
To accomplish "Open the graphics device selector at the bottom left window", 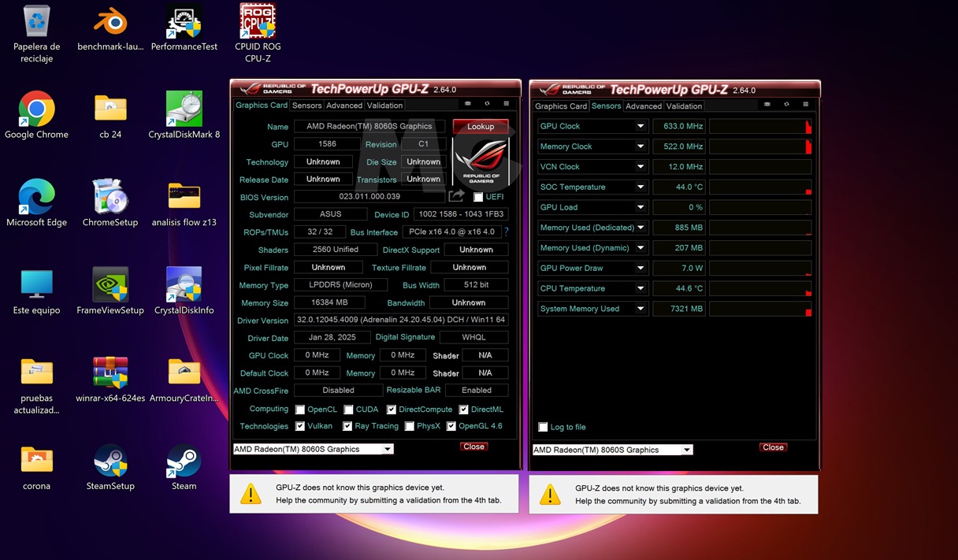I will click(312, 448).
